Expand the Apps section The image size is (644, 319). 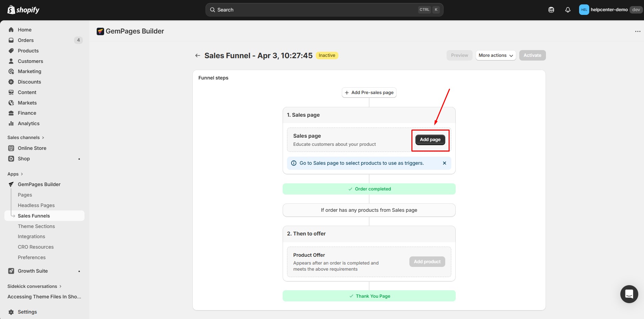(15, 174)
